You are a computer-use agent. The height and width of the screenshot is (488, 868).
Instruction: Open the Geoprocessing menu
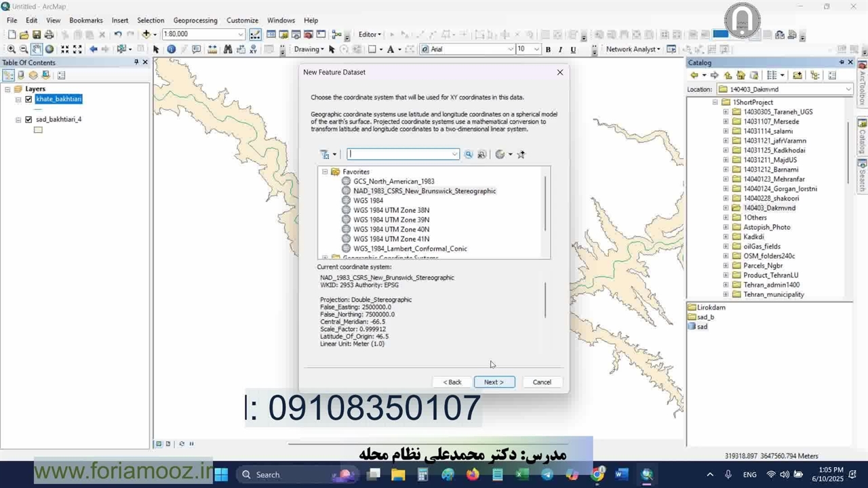point(195,20)
